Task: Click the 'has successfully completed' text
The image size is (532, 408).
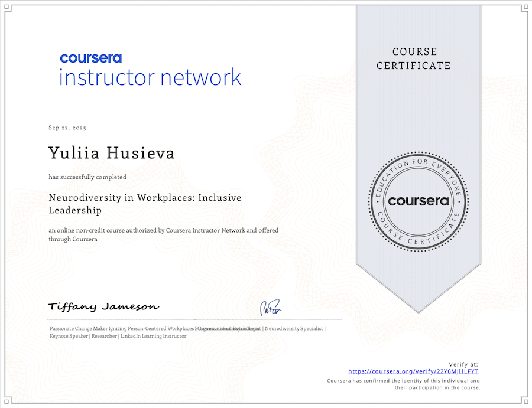Action: [87, 177]
